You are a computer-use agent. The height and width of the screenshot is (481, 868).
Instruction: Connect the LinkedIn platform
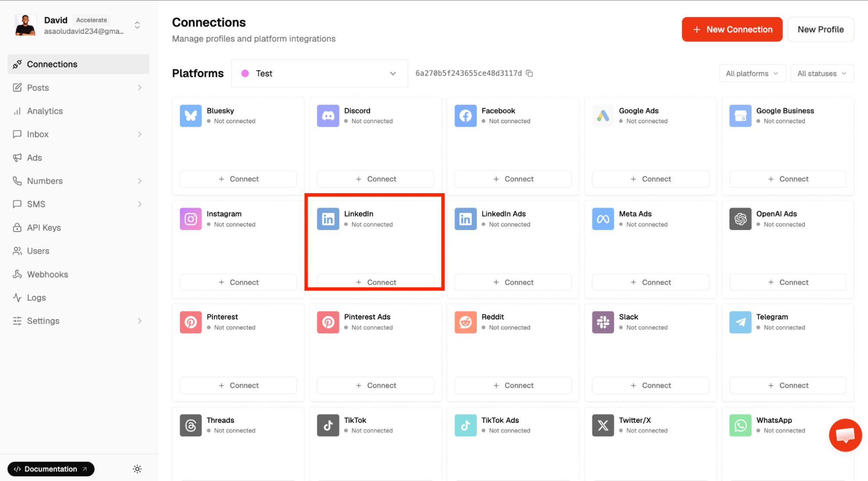376,282
